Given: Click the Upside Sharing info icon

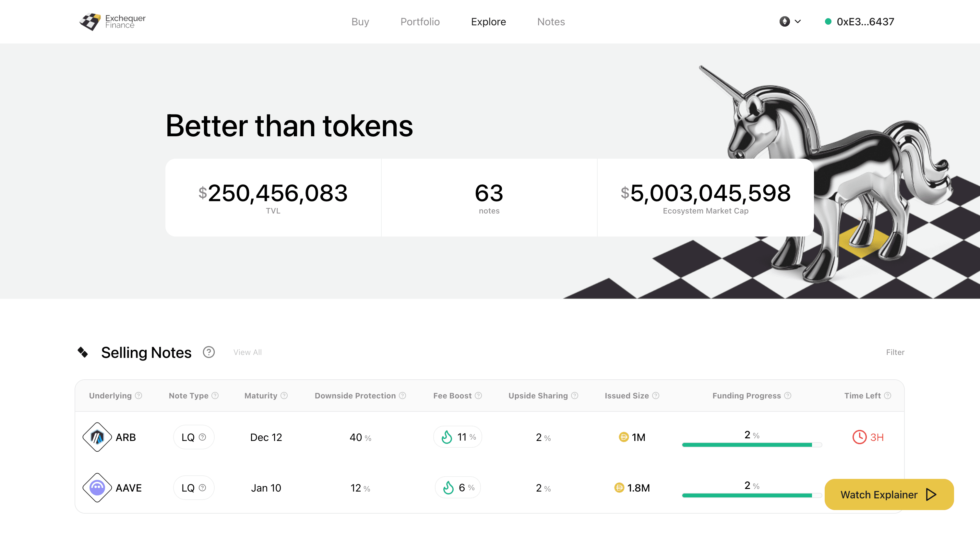Looking at the screenshot, I should (575, 396).
